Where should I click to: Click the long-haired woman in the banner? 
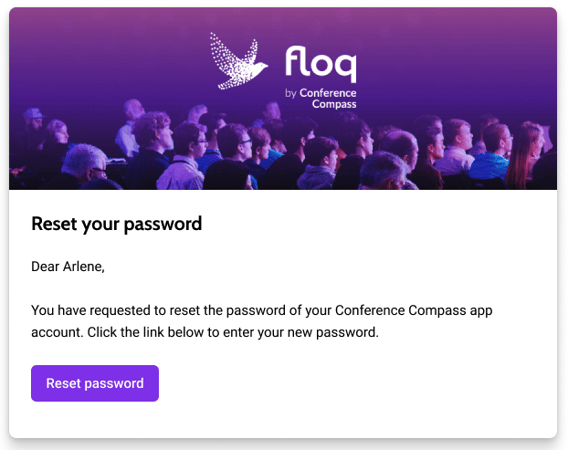click(525, 154)
